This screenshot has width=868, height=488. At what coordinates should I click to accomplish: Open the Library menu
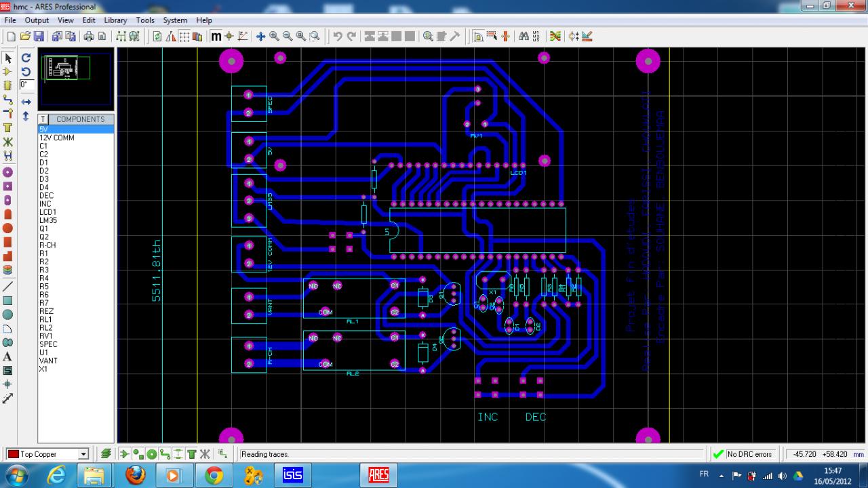click(116, 20)
